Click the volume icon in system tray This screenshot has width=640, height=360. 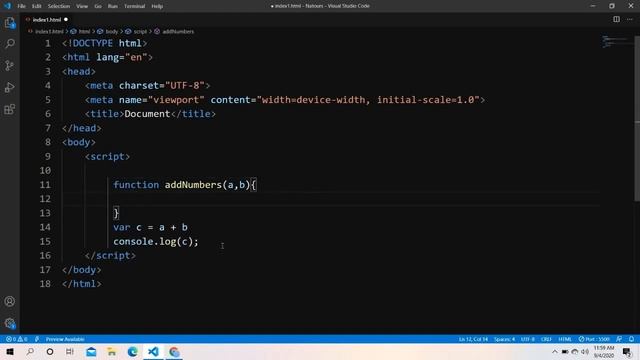(x=585, y=352)
